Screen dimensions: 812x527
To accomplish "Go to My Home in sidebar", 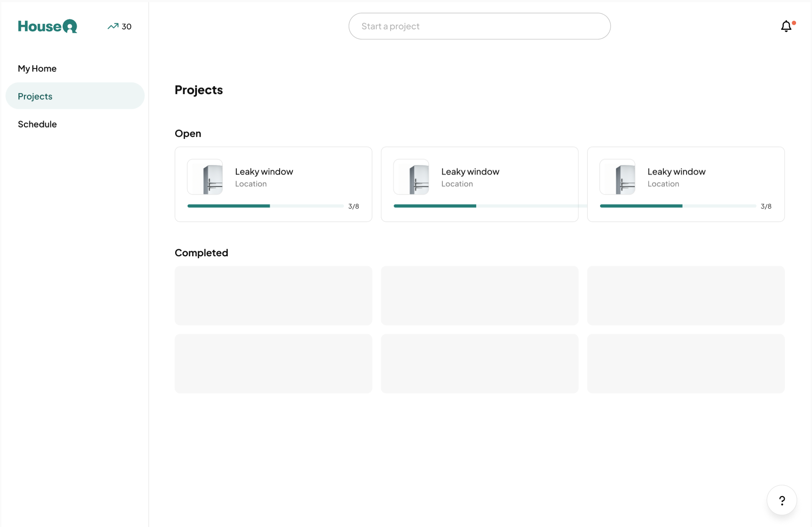I will 37,69.
